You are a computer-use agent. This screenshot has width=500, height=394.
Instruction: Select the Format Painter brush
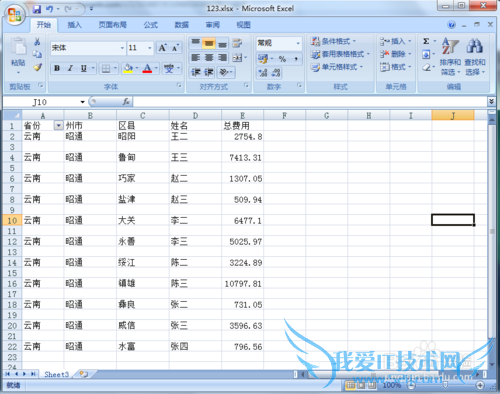pyautogui.click(x=37, y=67)
